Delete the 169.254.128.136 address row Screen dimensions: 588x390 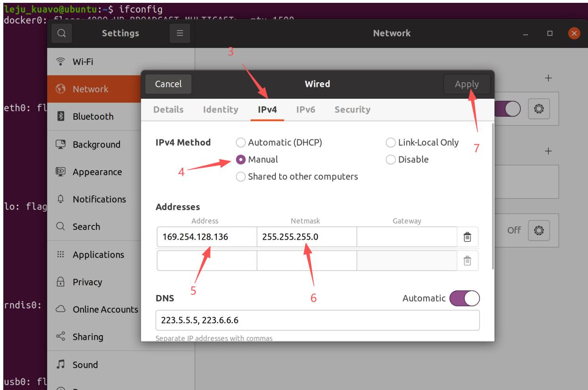tap(467, 237)
